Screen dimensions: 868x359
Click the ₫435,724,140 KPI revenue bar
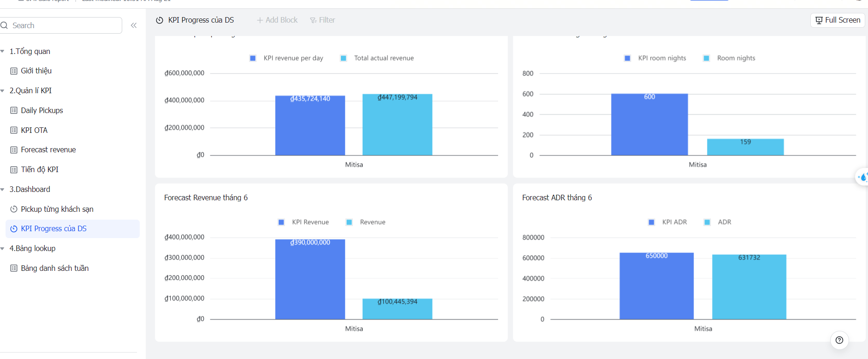tap(310, 126)
